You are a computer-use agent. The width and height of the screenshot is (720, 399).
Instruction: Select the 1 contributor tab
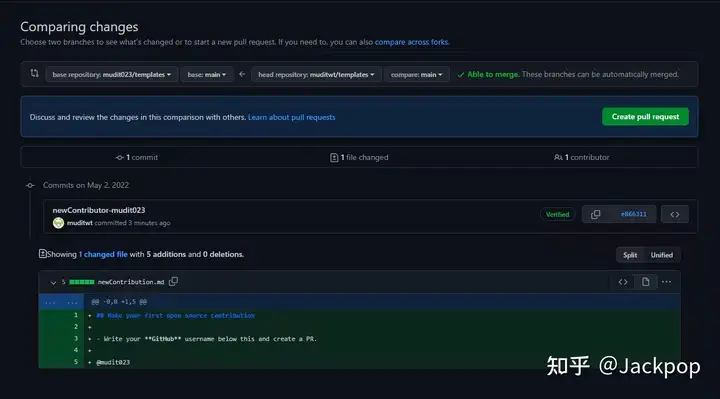[x=581, y=157]
